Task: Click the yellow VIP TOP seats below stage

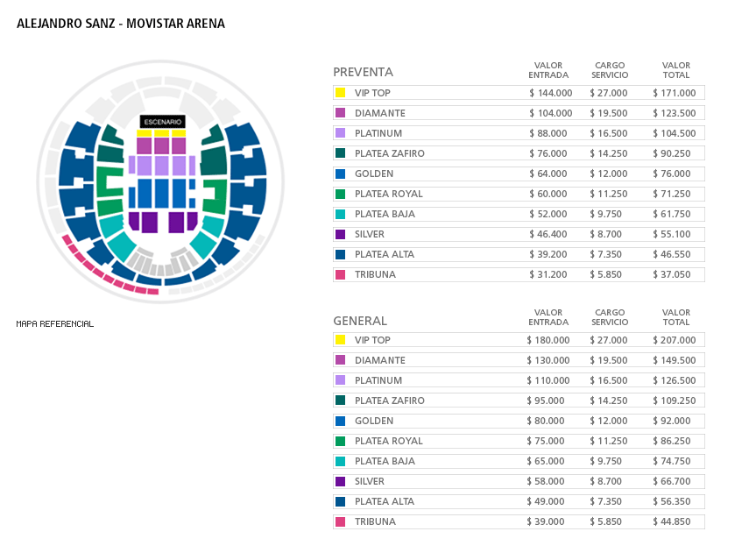Action: coord(161,133)
